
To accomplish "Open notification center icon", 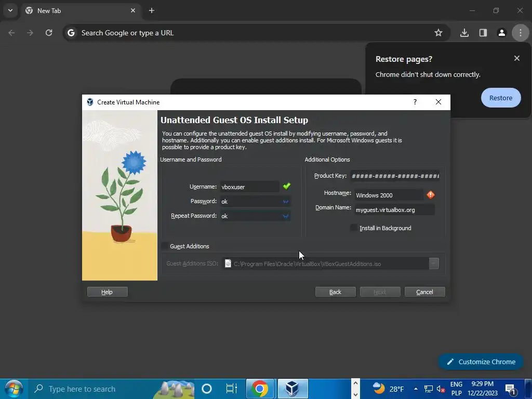I will [x=511, y=389].
